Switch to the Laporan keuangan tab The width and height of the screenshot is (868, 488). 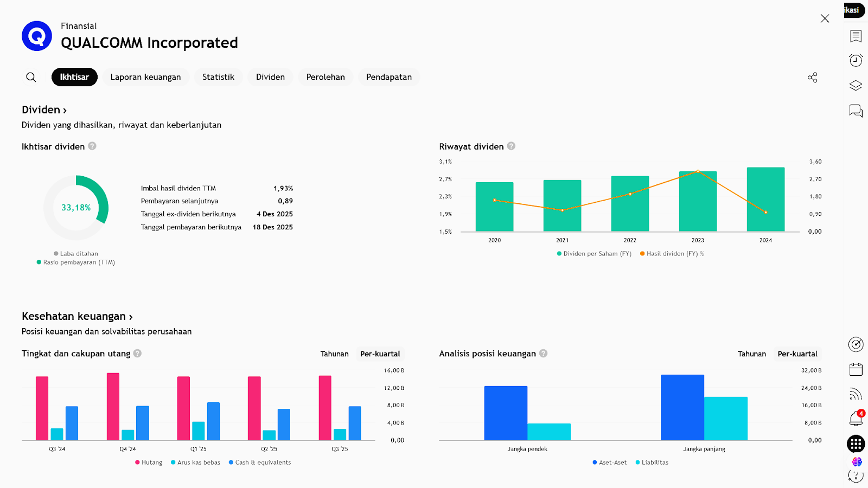tap(145, 78)
